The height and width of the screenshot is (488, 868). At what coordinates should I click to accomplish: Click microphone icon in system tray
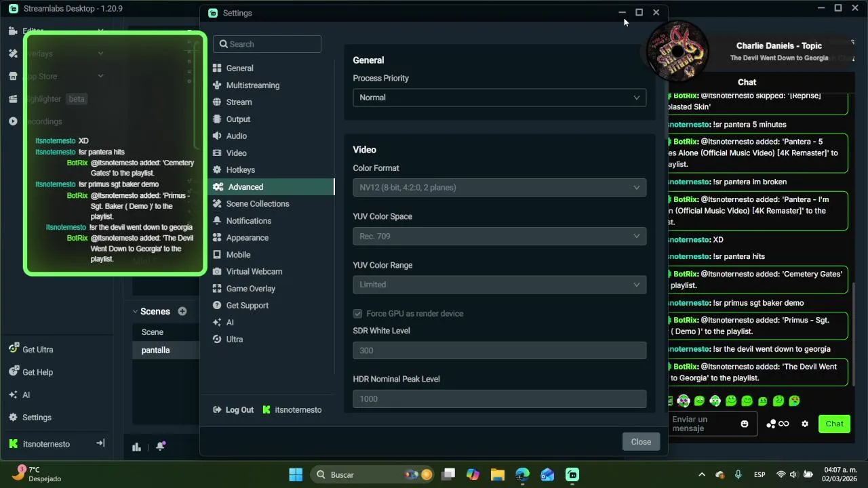[738, 474]
